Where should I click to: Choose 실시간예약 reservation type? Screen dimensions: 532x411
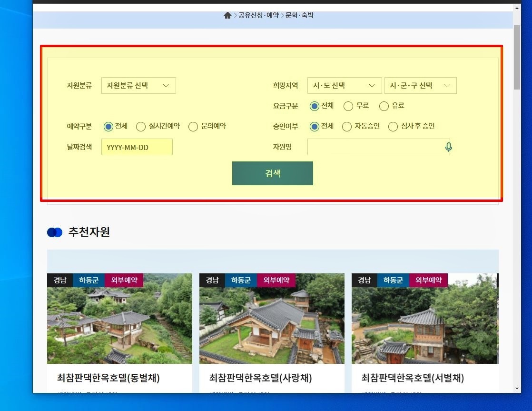pos(141,126)
